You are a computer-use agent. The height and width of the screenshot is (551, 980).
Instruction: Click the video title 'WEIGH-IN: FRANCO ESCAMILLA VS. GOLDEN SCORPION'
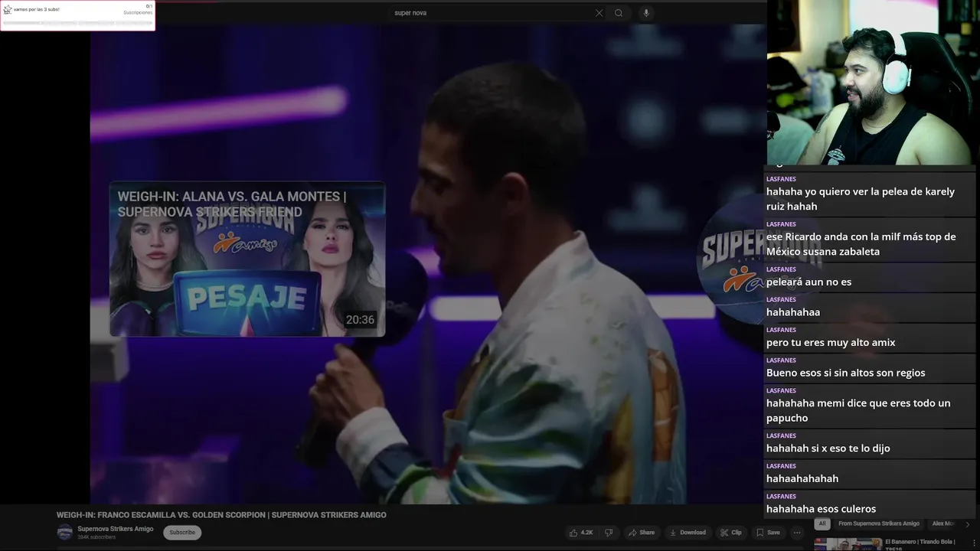tap(221, 515)
